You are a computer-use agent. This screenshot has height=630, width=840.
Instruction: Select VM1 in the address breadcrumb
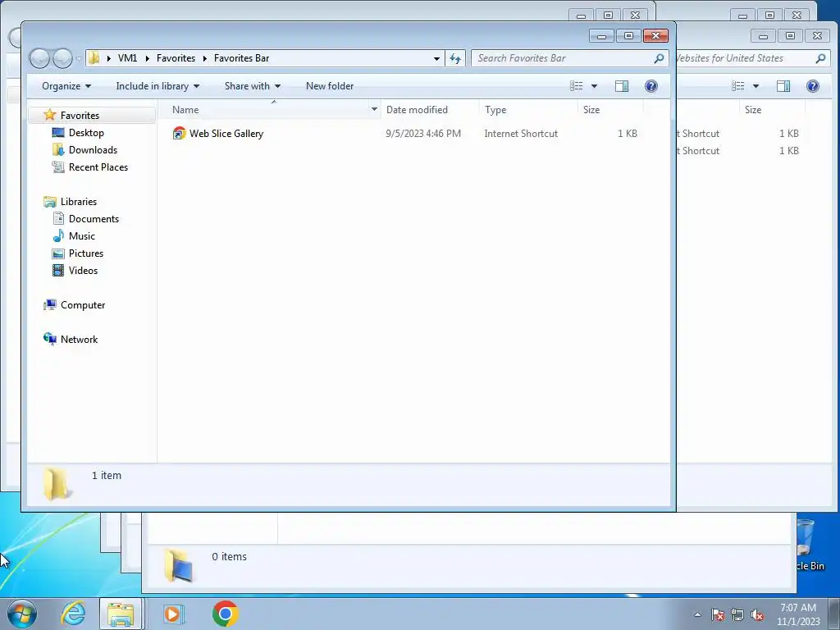(x=127, y=58)
